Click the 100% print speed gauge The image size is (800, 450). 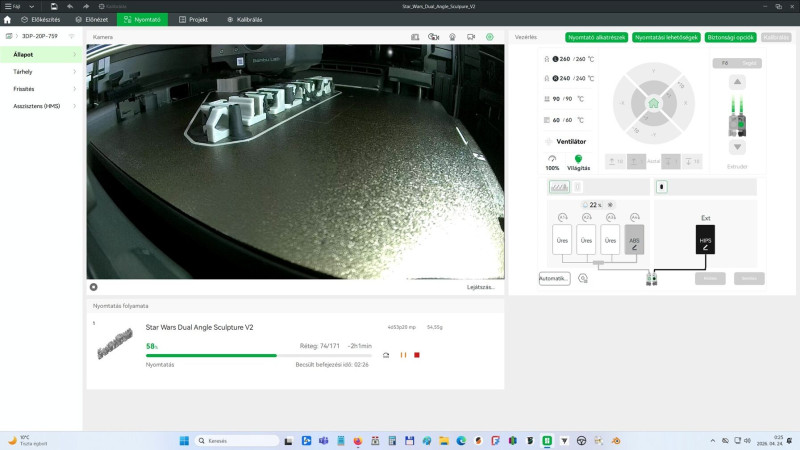click(x=552, y=162)
